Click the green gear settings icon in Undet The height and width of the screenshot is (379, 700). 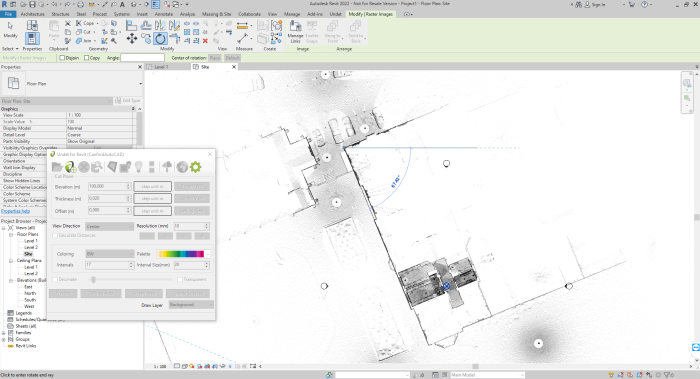[x=196, y=167]
